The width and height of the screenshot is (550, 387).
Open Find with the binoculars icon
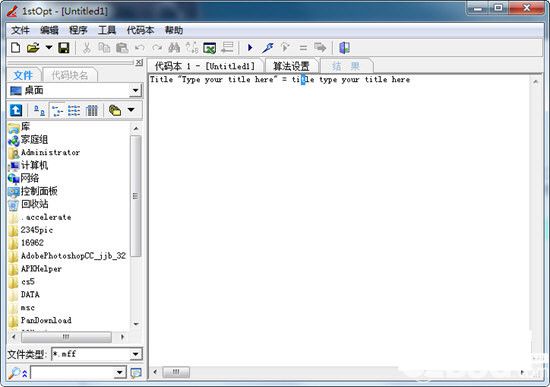tap(174, 48)
